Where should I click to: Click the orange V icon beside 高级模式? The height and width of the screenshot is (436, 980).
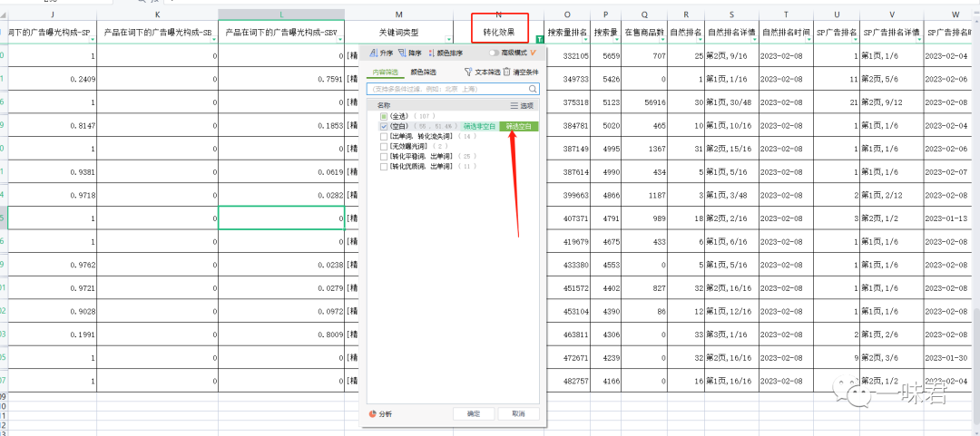pyautogui.click(x=534, y=53)
